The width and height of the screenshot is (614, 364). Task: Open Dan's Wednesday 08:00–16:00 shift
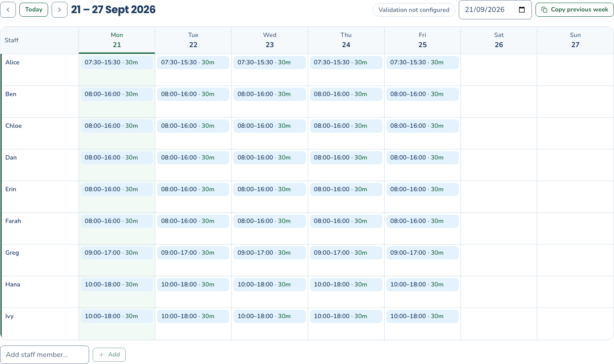tap(270, 158)
